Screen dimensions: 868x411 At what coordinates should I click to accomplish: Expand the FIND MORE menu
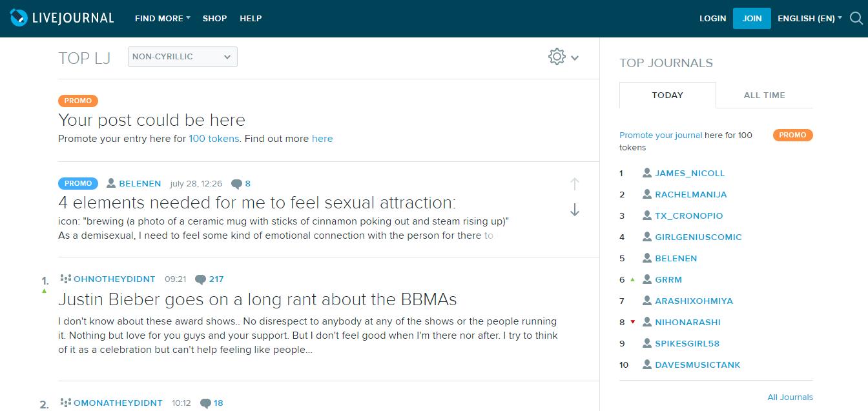162,18
